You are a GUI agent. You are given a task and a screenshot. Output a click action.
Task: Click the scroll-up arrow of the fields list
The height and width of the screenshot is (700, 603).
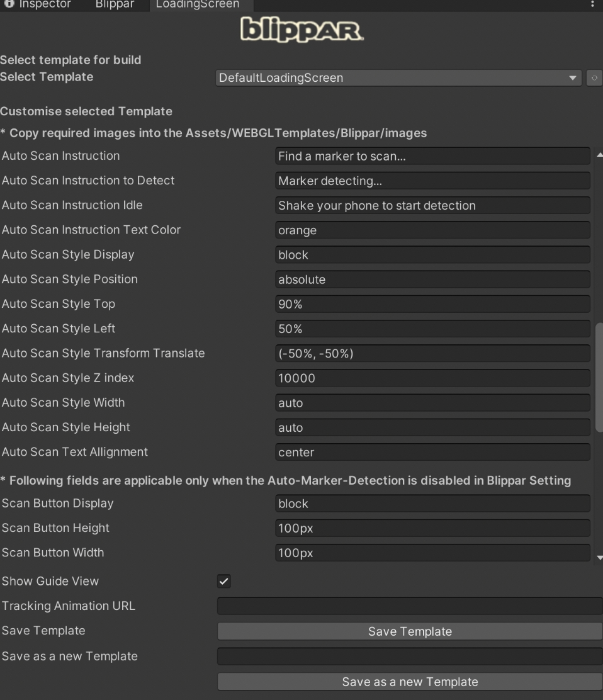click(599, 154)
